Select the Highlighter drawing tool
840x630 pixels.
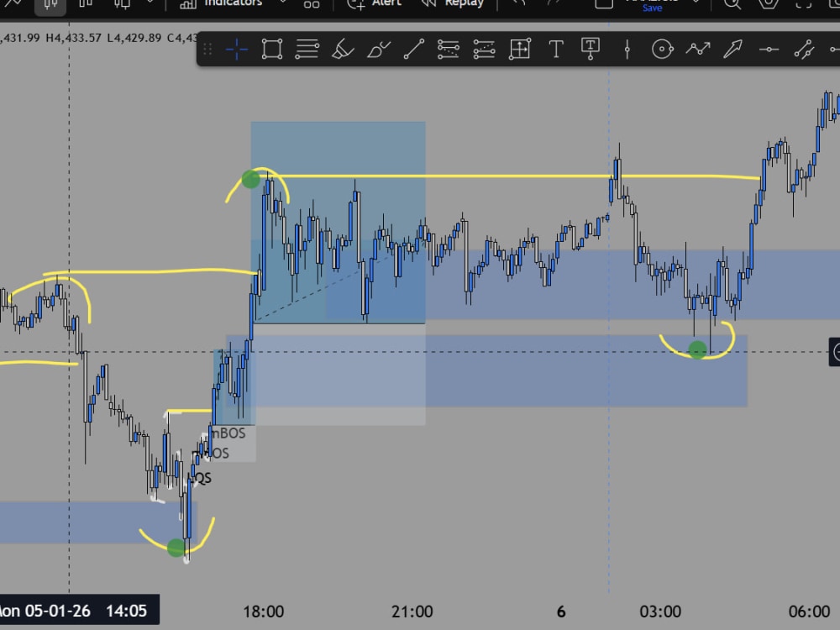pyautogui.click(x=343, y=50)
